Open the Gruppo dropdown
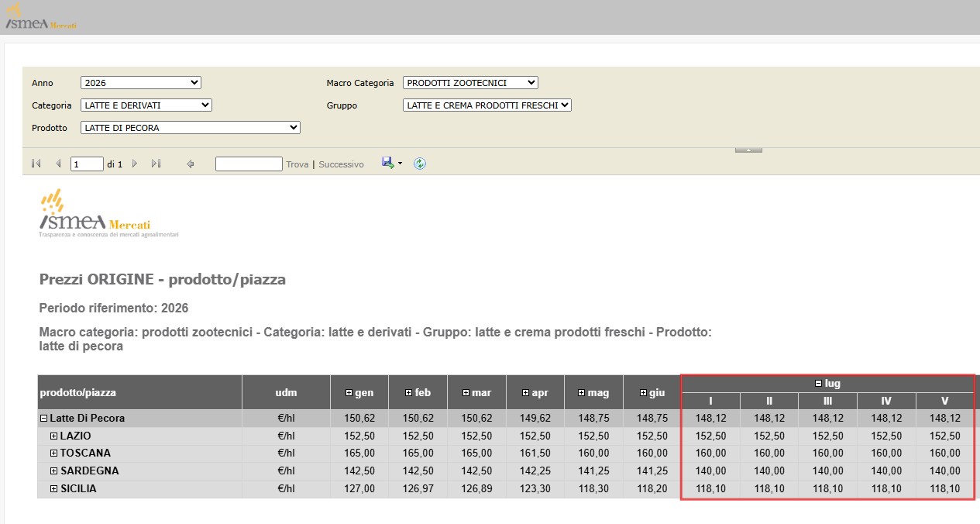Screen dimensions: 980x524 click(487, 105)
